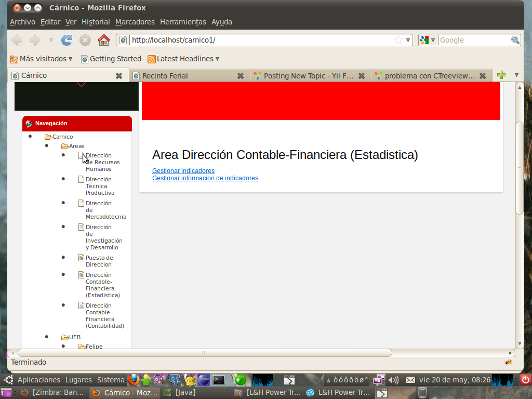Click the search magnifier icon in the Google box
The height and width of the screenshot is (399, 532).
(515, 40)
